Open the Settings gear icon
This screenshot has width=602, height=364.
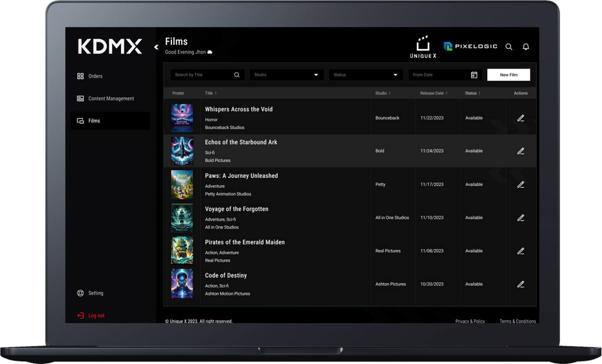[80, 293]
